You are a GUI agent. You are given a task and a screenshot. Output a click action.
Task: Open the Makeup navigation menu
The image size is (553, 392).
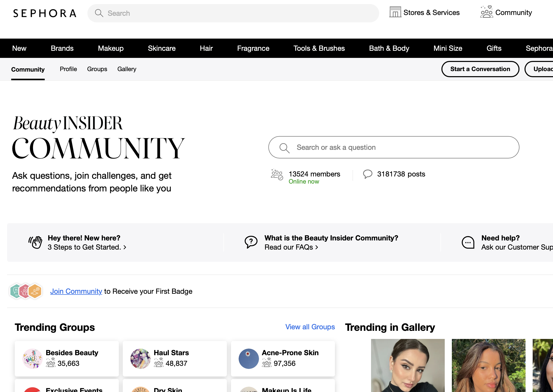tap(111, 48)
